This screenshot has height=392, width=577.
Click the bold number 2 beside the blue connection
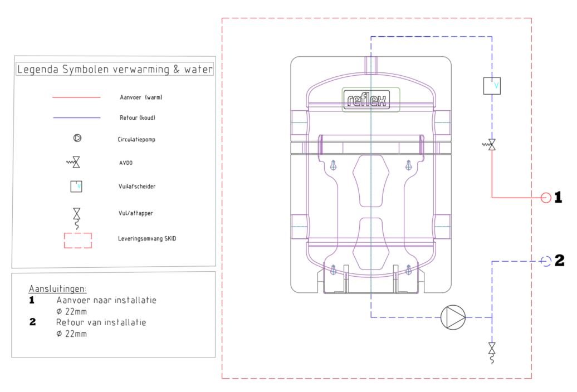point(559,261)
